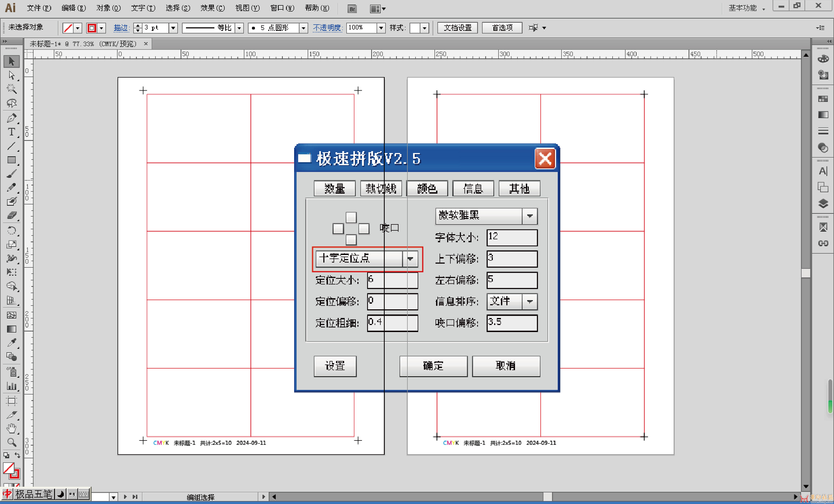Expand the 信息排序 dropdown
The image size is (834, 504).
[530, 301]
